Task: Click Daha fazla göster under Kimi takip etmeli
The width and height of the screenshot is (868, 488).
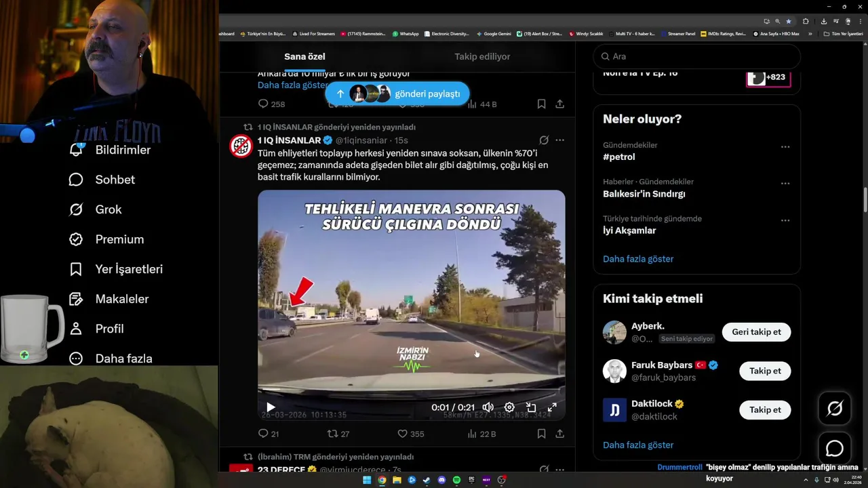Action: click(638, 445)
